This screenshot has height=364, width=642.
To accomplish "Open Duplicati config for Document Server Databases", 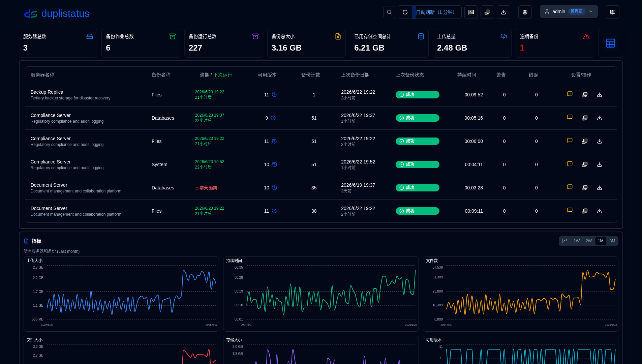I will click(585, 188).
